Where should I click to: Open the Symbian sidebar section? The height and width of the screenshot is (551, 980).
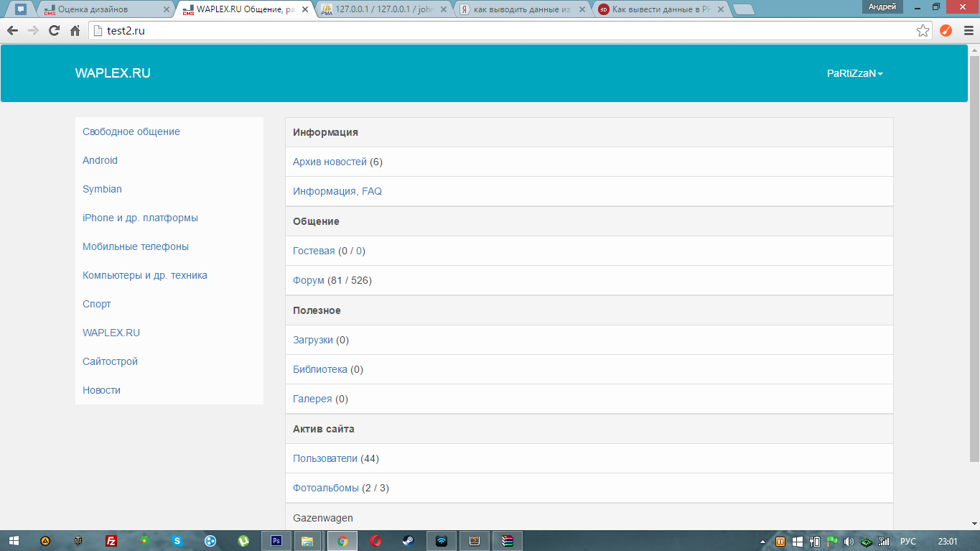102,189
